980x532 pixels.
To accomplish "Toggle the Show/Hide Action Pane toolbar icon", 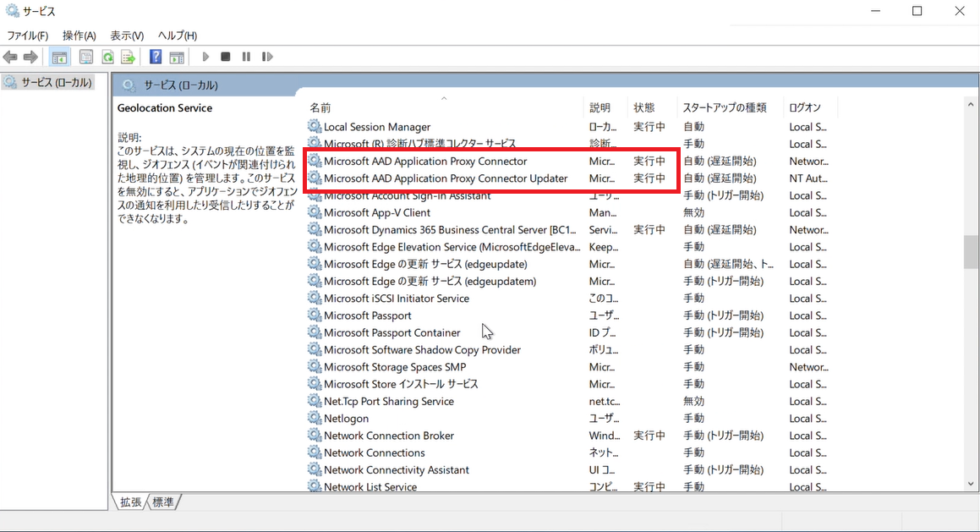I will 177,57.
